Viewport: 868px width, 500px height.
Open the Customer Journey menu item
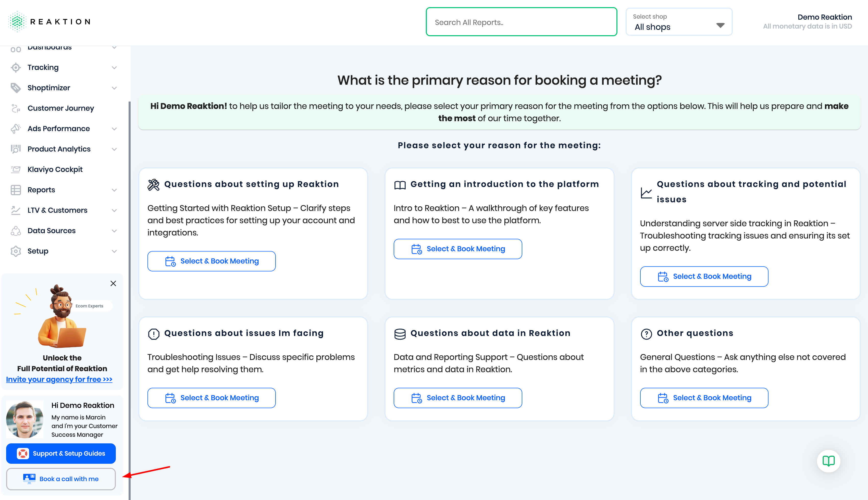tap(61, 108)
